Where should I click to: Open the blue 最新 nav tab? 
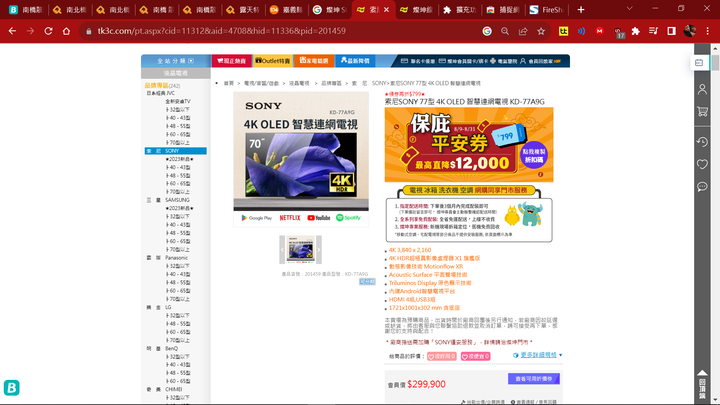pyautogui.click(x=355, y=61)
